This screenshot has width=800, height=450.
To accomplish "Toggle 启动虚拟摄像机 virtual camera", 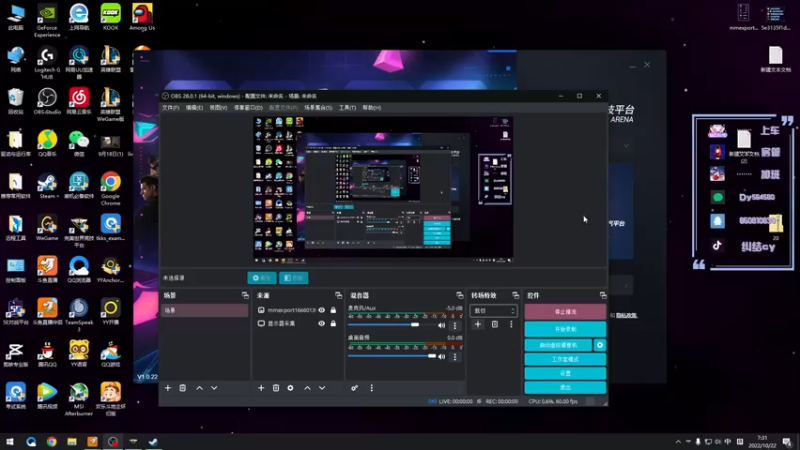I will [559, 345].
